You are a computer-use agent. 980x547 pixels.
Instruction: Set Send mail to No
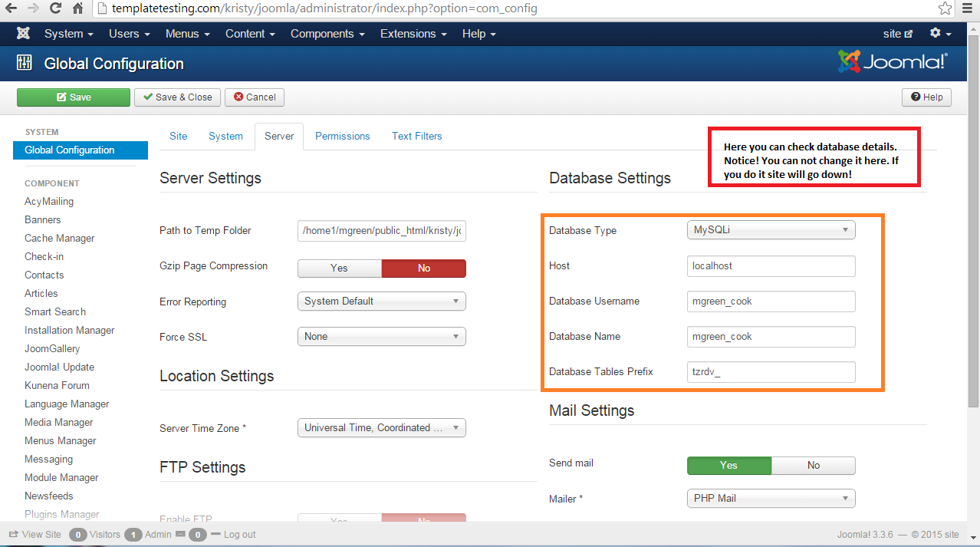click(x=813, y=465)
